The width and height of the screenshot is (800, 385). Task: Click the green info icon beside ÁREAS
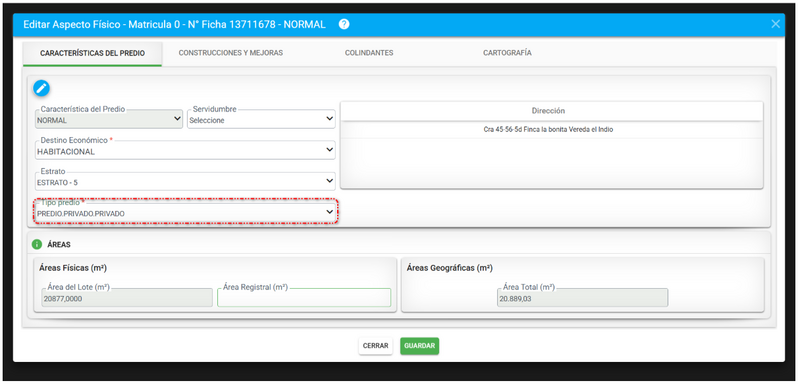[x=37, y=244]
